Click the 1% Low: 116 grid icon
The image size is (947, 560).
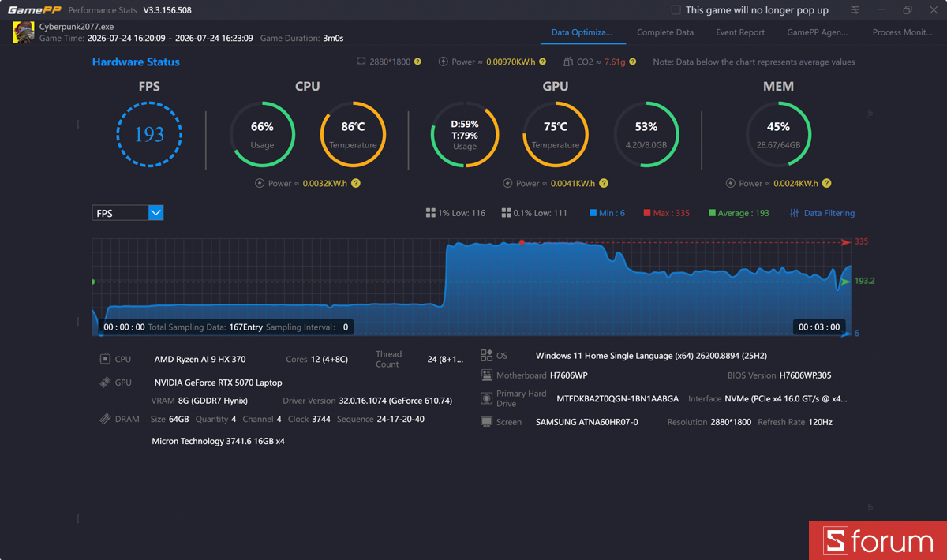pos(431,213)
